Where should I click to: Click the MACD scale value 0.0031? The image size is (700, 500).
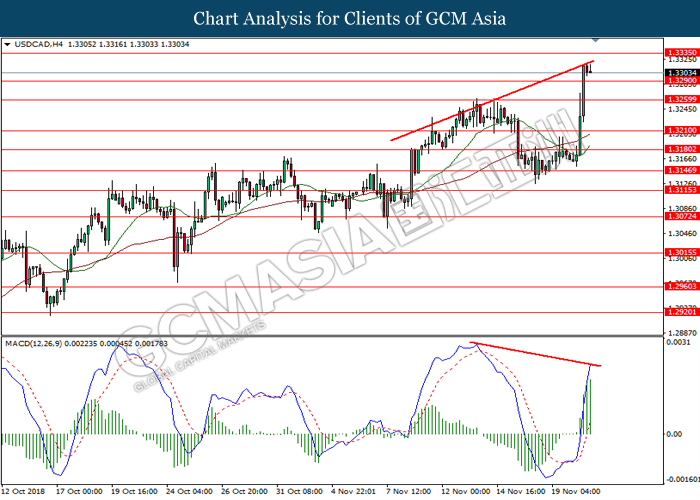coord(678,342)
